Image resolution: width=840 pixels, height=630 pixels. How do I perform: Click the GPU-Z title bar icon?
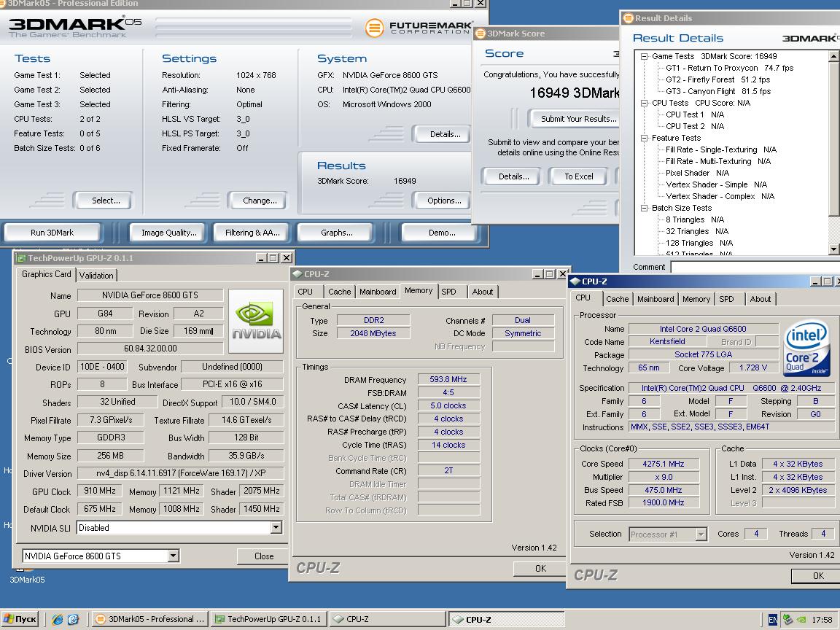tap(21, 258)
